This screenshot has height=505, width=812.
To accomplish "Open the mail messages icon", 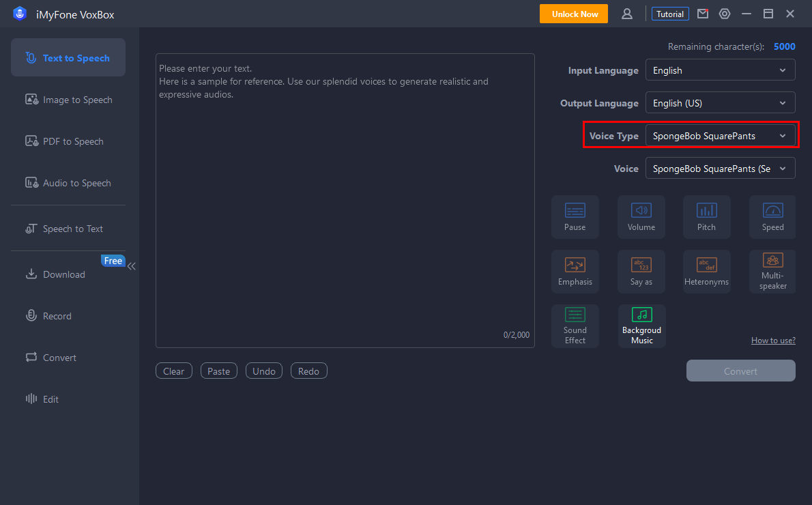I will (703, 14).
